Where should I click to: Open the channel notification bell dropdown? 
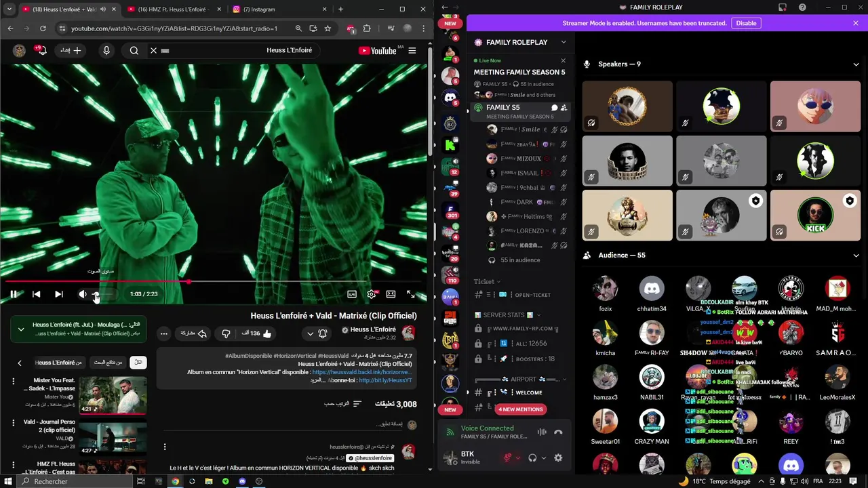pyautogui.click(x=317, y=333)
